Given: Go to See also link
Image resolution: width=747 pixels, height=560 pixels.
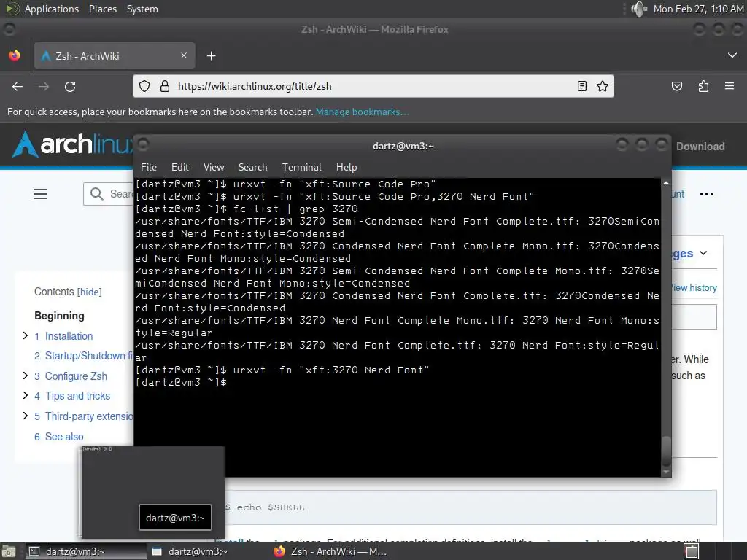Looking at the screenshot, I should [64, 437].
